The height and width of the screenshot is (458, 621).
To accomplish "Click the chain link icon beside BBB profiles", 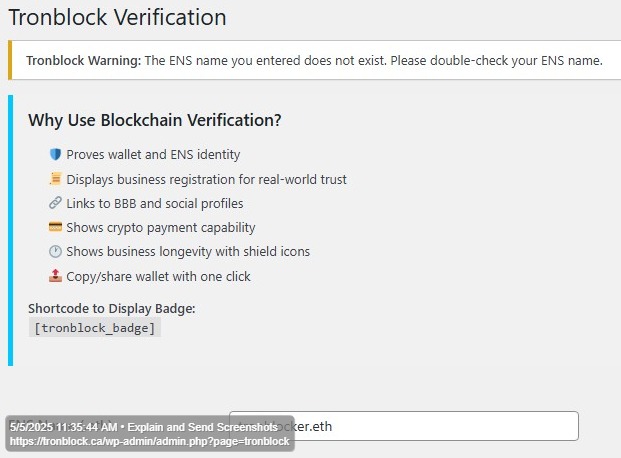I will click(56, 203).
